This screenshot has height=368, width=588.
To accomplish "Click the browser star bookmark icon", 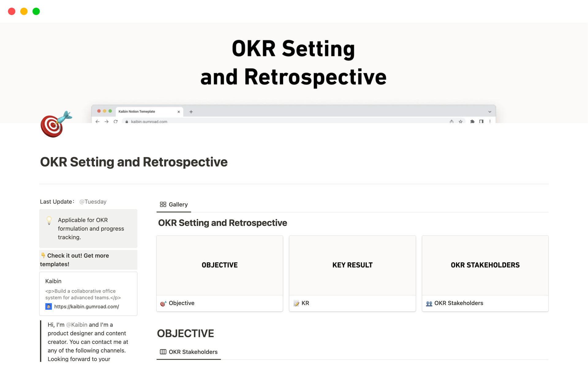I will pyautogui.click(x=460, y=121).
